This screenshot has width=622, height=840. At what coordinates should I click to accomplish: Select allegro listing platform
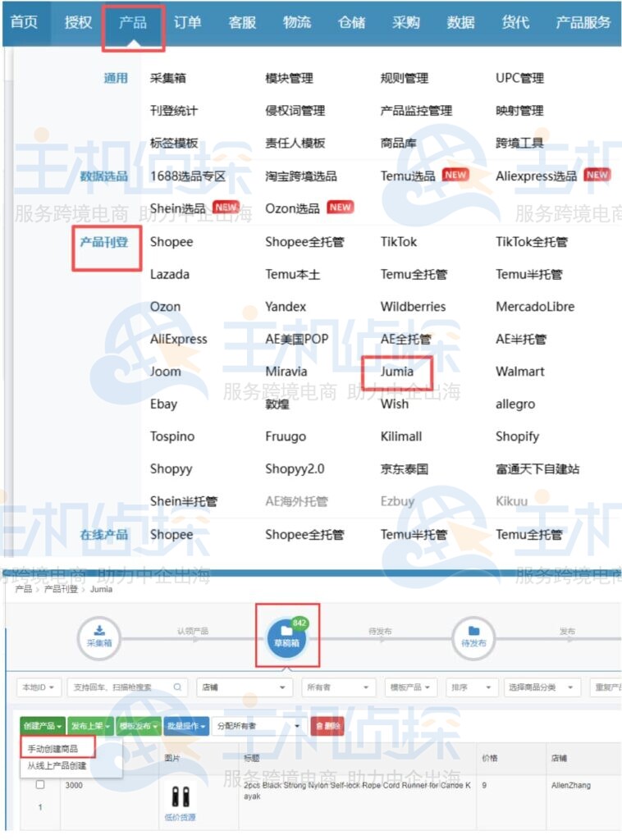point(515,404)
